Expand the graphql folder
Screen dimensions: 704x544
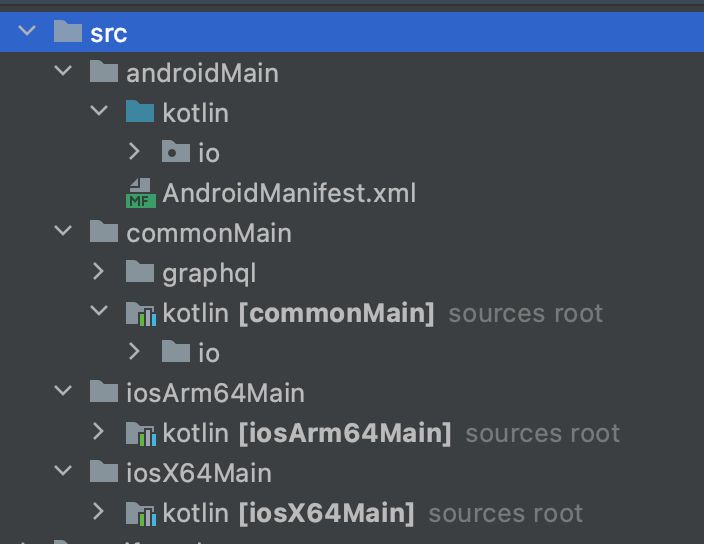[x=98, y=271]
